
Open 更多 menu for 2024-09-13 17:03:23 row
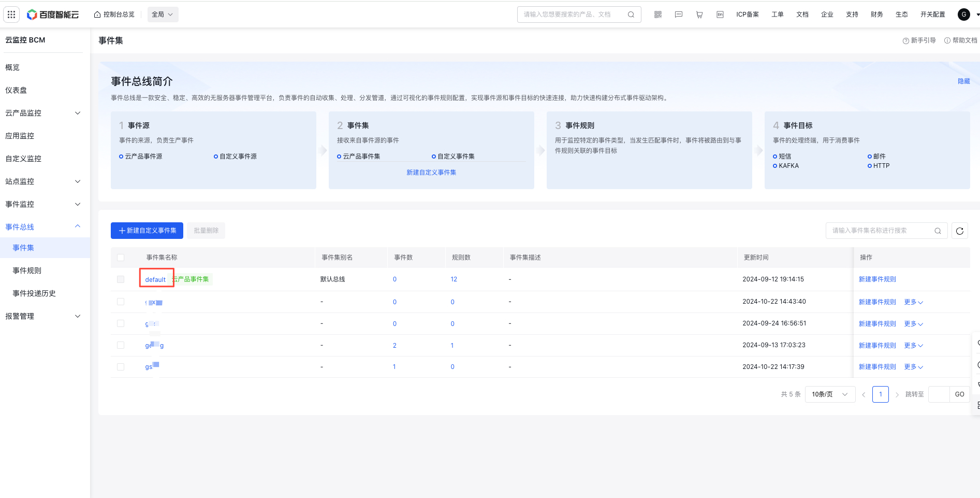914,346
